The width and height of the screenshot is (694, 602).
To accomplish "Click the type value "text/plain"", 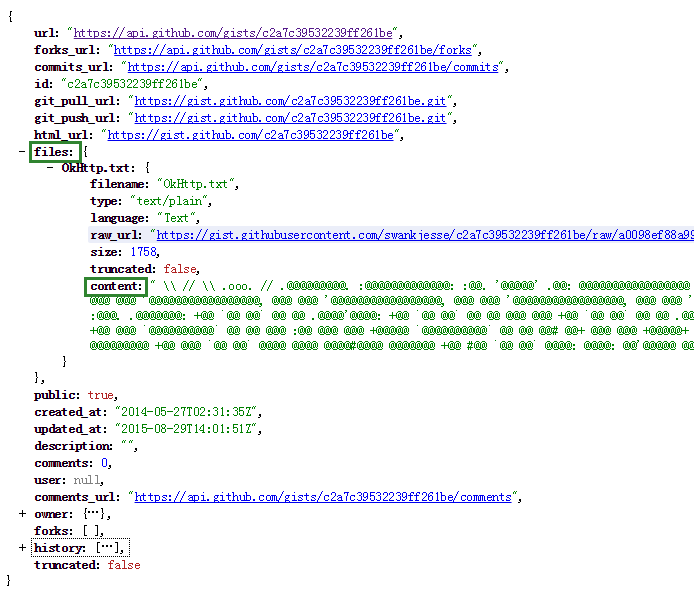I will pos(169,201).
